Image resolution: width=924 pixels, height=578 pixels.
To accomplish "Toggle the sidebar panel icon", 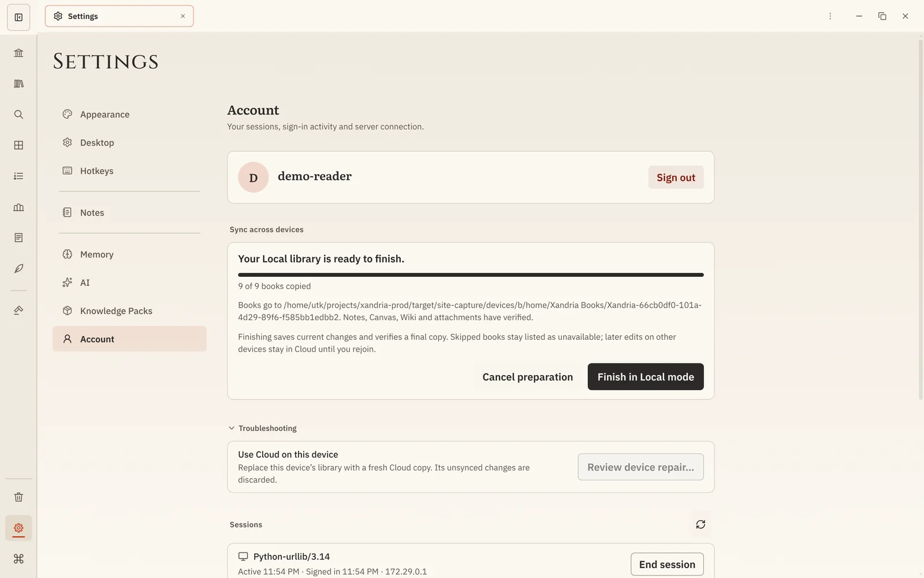I will coord(18,17).
